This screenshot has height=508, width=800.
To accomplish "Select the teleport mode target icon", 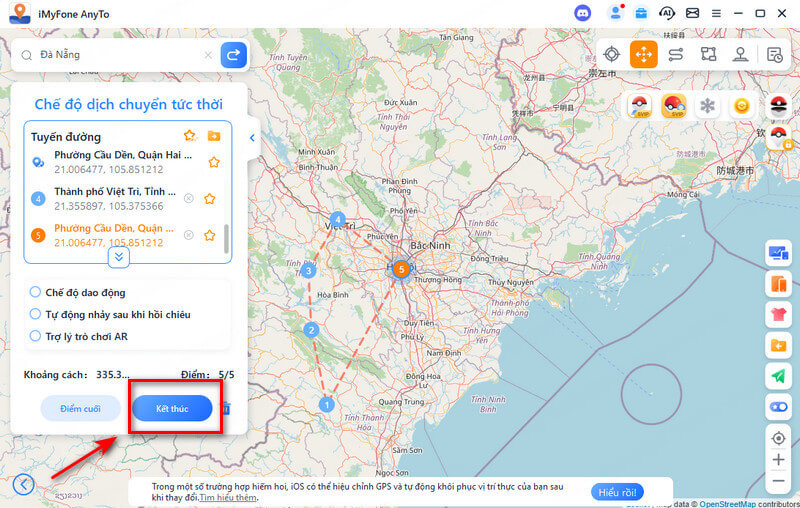I will coord(611,54).
